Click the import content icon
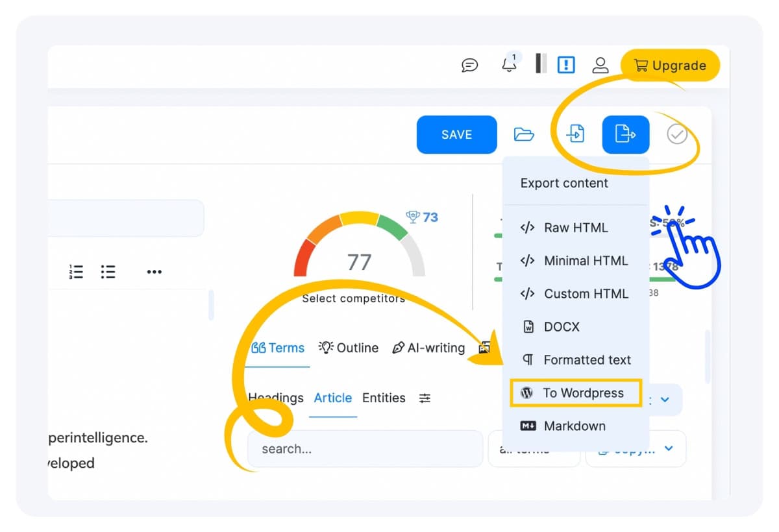This screenshot has width=779, height=532. click(x=575, y=134)
